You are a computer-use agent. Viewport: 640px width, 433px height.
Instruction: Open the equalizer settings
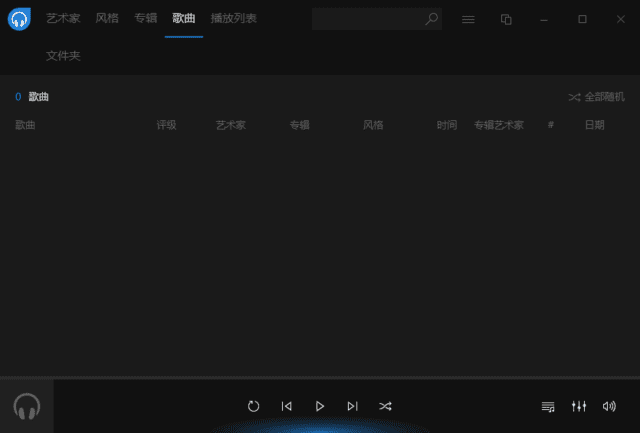(x=578, y=406)
